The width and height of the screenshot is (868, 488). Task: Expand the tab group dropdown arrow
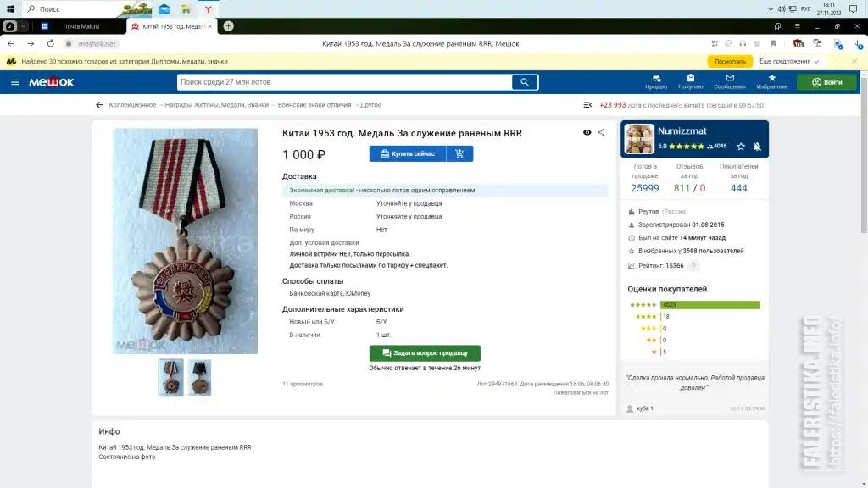pyautogui.click(x=23, y=26)
